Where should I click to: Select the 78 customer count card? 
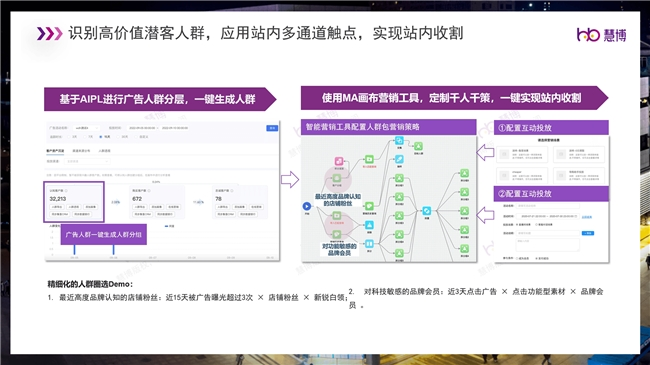[240, 202]
